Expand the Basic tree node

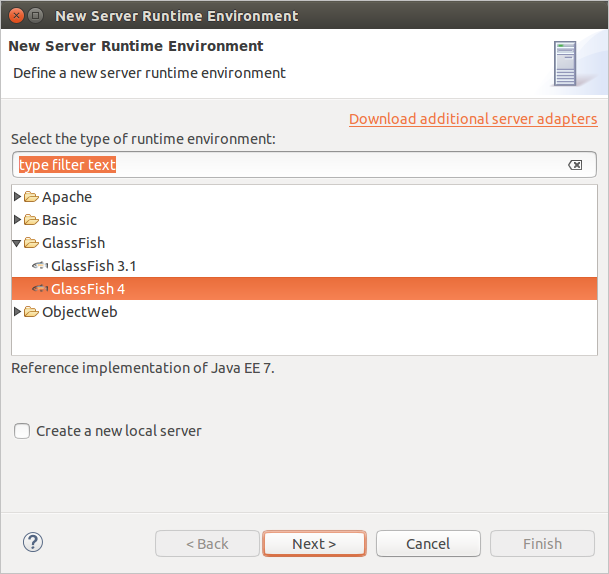(17, 219)
